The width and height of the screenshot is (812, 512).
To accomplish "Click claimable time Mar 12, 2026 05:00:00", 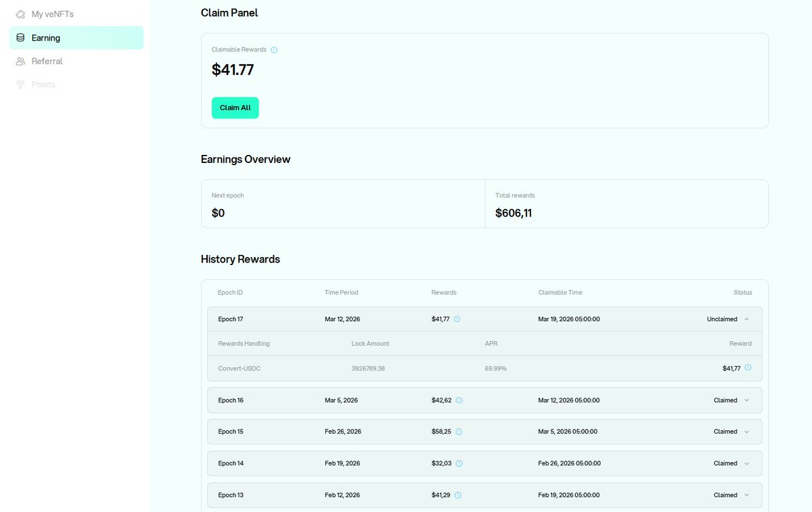I will [569, 400].
